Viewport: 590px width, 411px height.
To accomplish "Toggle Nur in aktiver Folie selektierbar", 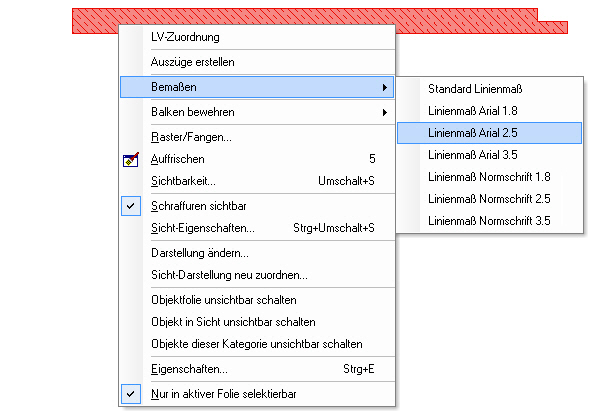I will (131, 394).
